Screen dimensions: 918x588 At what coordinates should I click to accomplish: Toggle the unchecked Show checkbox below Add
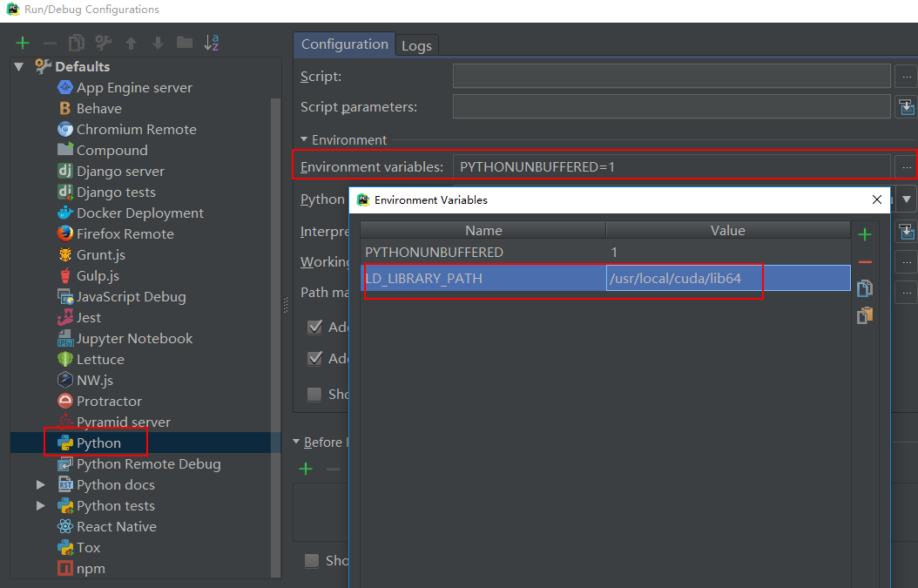coord(314,394)
